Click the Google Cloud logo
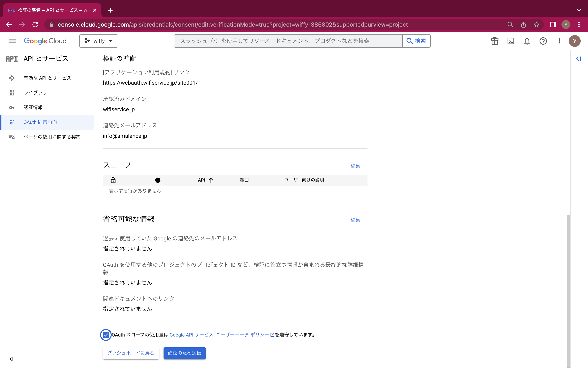Image resolution: width=588 pixels, height=368 pixels. 45,41
